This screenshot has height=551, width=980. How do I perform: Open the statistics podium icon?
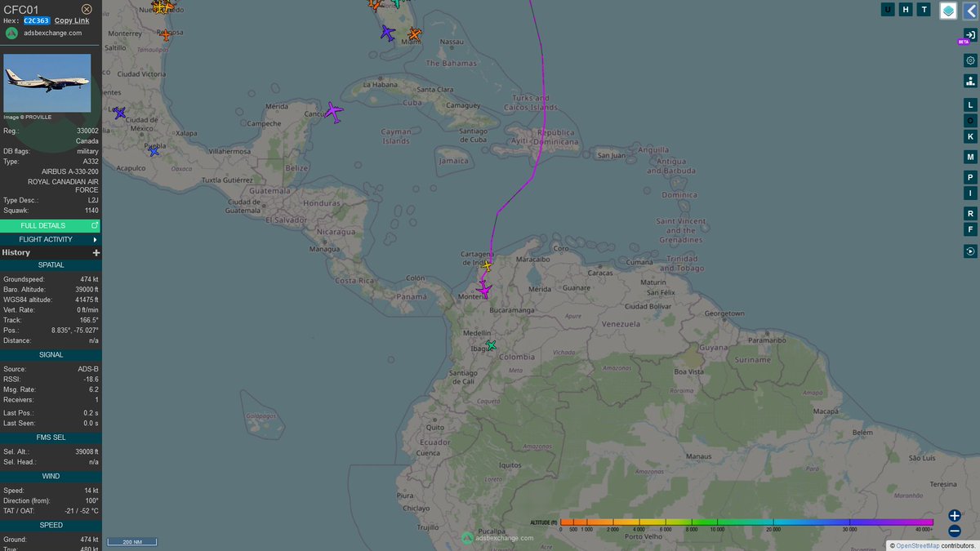pyautogui.click(x=970, y=81)
